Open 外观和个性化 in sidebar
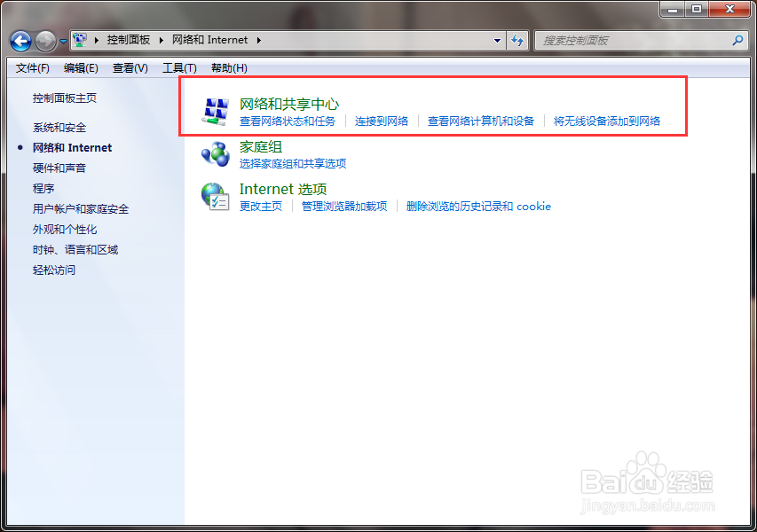 (x=65, y=230)
